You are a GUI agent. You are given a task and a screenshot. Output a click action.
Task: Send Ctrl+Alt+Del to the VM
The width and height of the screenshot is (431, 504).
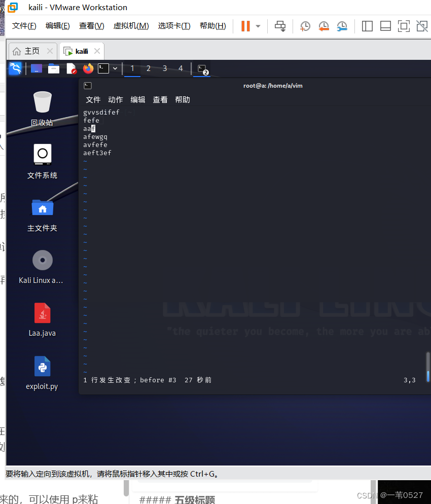point(280,26)
